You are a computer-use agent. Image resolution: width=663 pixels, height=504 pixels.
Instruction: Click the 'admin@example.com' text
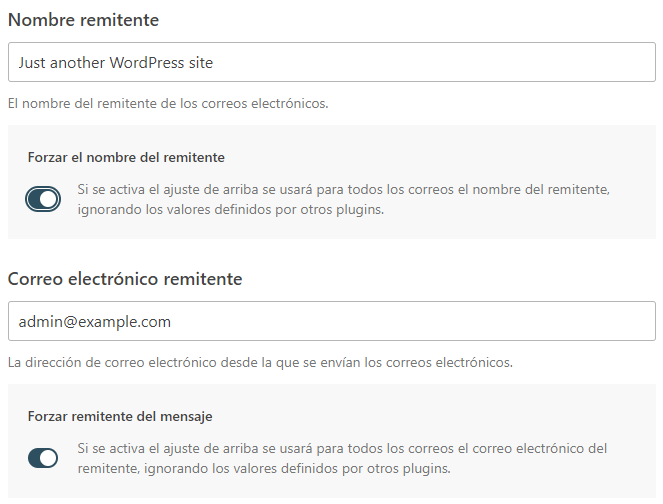coord(95,321)
